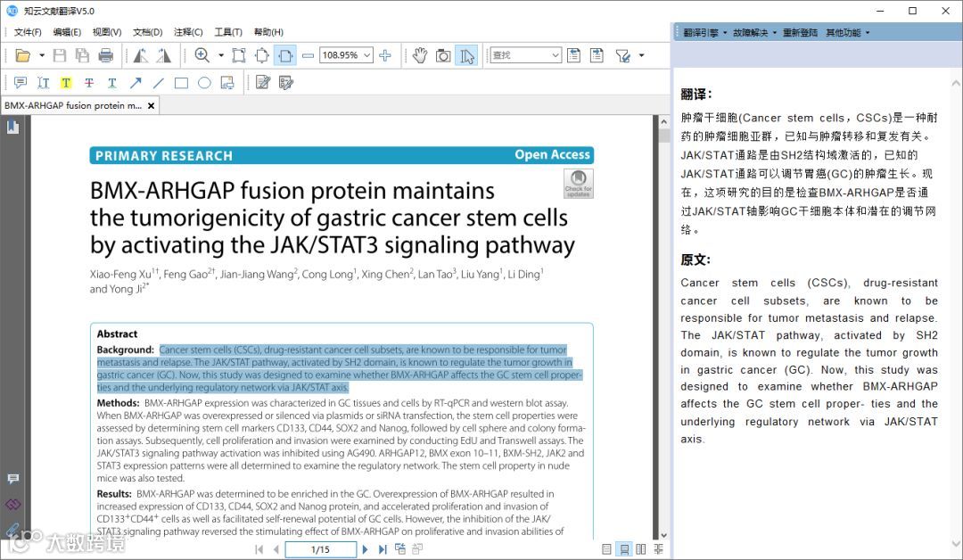Go to next page
Image resolution: width=963 pixels, height=560 pixels.
[x=365, y=549]
